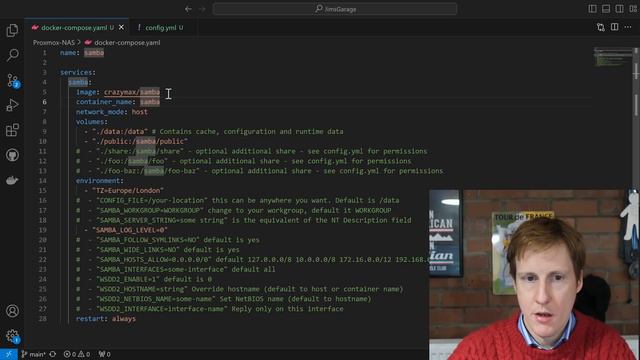The width and height of the screenshot is (640, 360).
Task: Click the docker-compose.yaml breadcrumb
Action: [x=127, y=42]
